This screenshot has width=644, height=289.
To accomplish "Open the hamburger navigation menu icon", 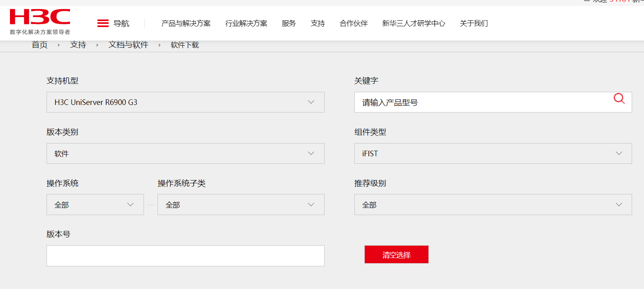I will click(103, 23).
